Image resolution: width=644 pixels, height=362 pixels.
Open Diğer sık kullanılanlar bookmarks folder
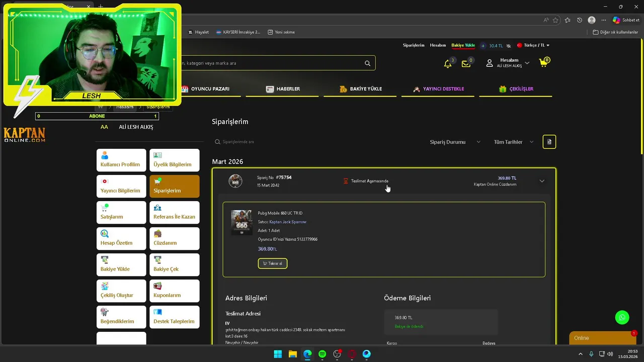[x=615, y=32]
